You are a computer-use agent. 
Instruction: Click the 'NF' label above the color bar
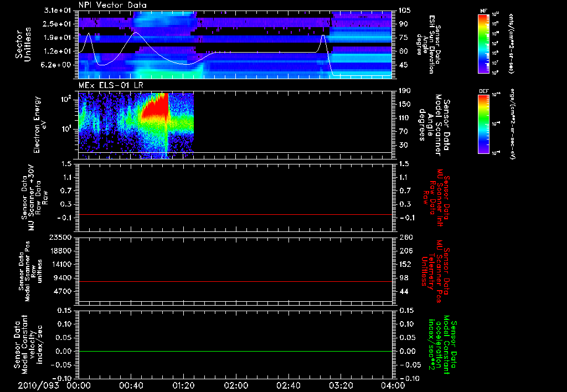tap(483, 11)
